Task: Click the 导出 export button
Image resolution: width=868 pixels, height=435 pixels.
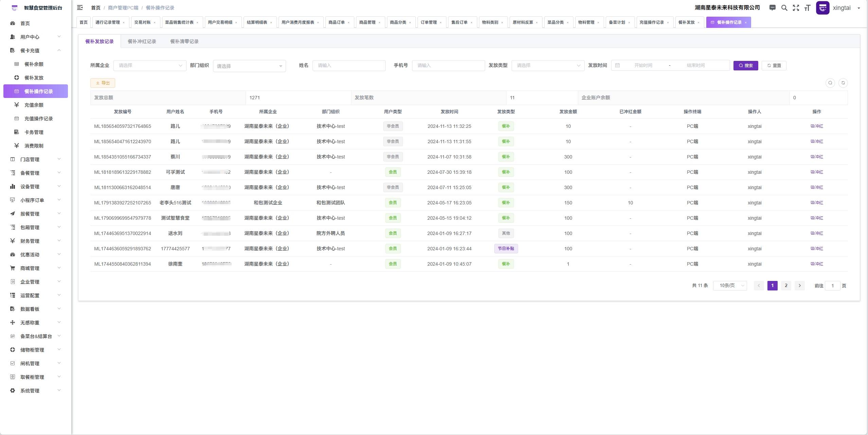Action: (103, 83)
